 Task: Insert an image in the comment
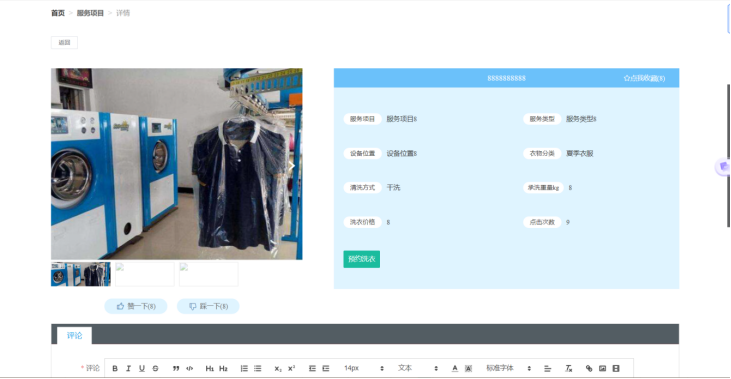(602, 368)
